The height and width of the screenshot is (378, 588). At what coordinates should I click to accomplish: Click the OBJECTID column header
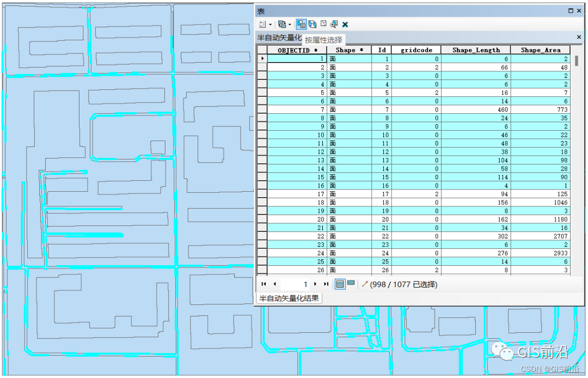point(297,50)
